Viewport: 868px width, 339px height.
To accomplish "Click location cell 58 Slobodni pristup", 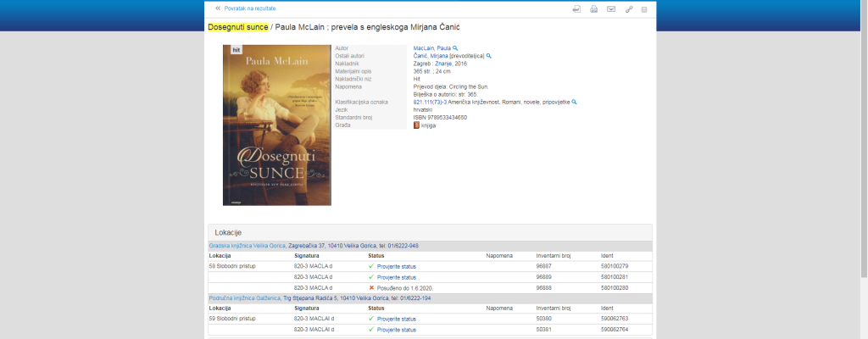I will [x=232, y=266].
